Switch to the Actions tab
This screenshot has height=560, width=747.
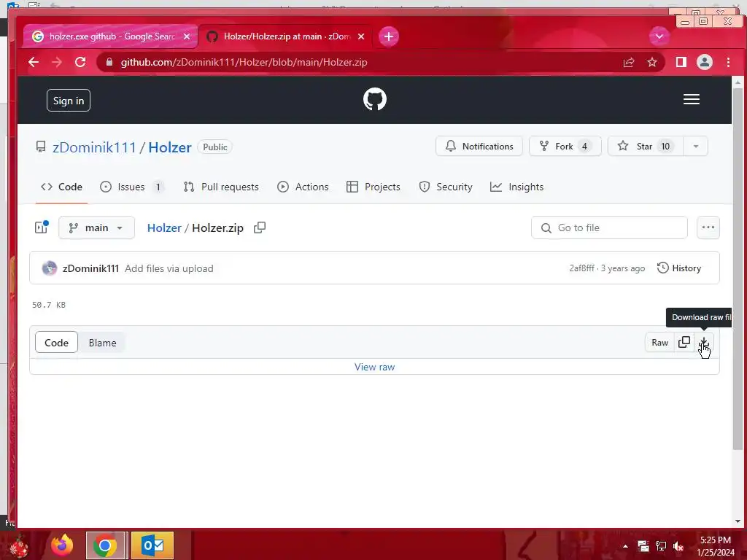[x=303, y=187]
